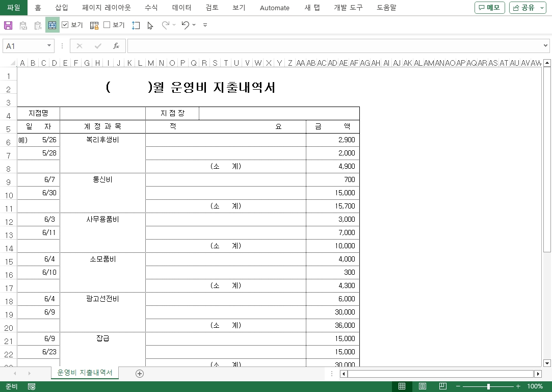
Task: Toggle the highlighted fit-width toolbar icon
Action: [52, 25]
